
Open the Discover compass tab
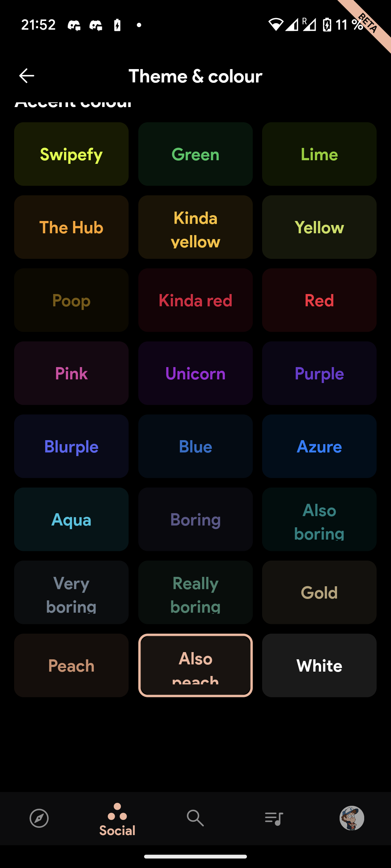(39, 818)
